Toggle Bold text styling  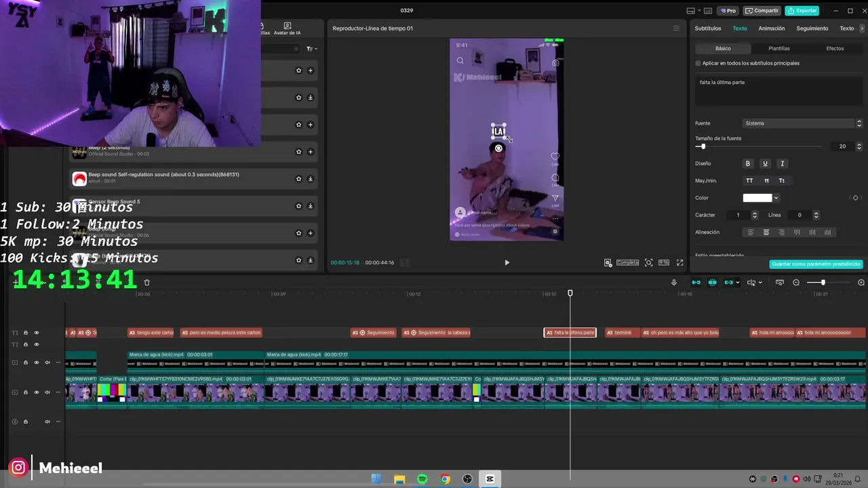tap(748, 163)
